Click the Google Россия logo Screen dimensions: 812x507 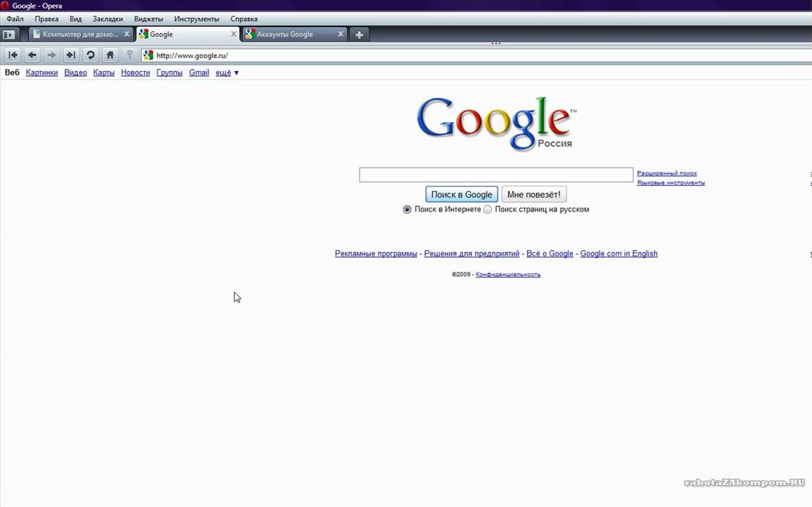(x=497, y=123)
